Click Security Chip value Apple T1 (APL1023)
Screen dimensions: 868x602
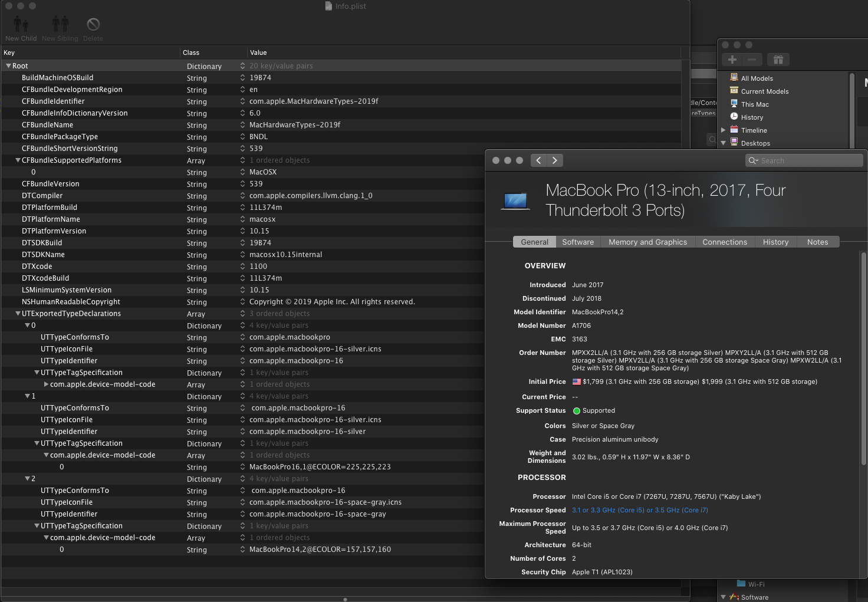[x=602, y=573]
